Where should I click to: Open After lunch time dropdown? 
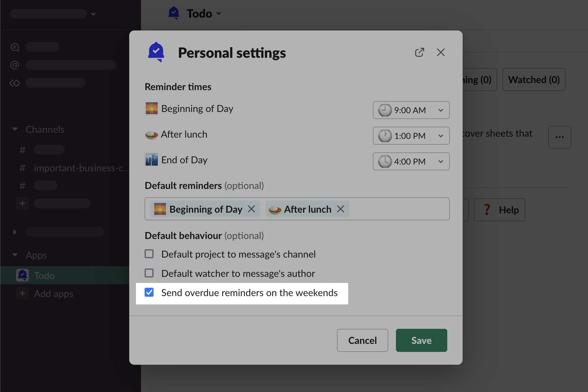point(411,136)
